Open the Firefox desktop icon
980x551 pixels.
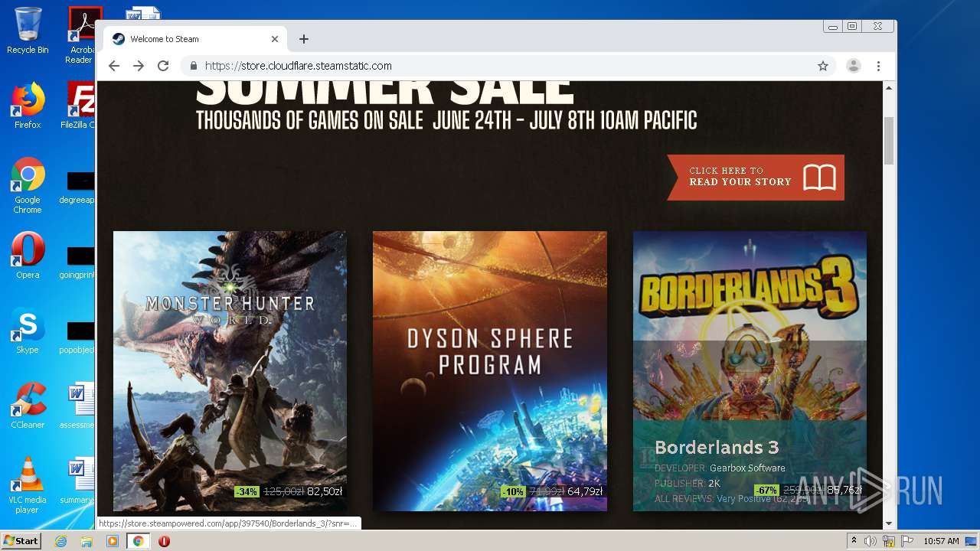coord(28,106)
